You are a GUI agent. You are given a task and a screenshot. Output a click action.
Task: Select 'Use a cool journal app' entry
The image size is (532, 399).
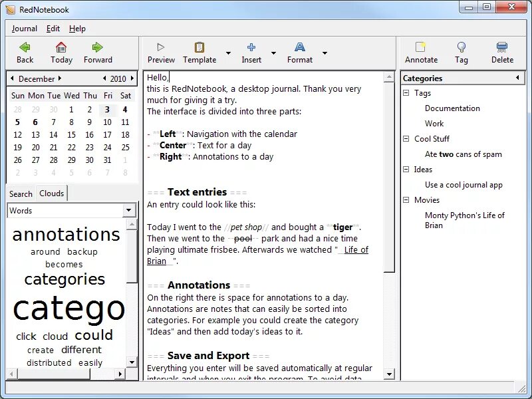[464, 185]
